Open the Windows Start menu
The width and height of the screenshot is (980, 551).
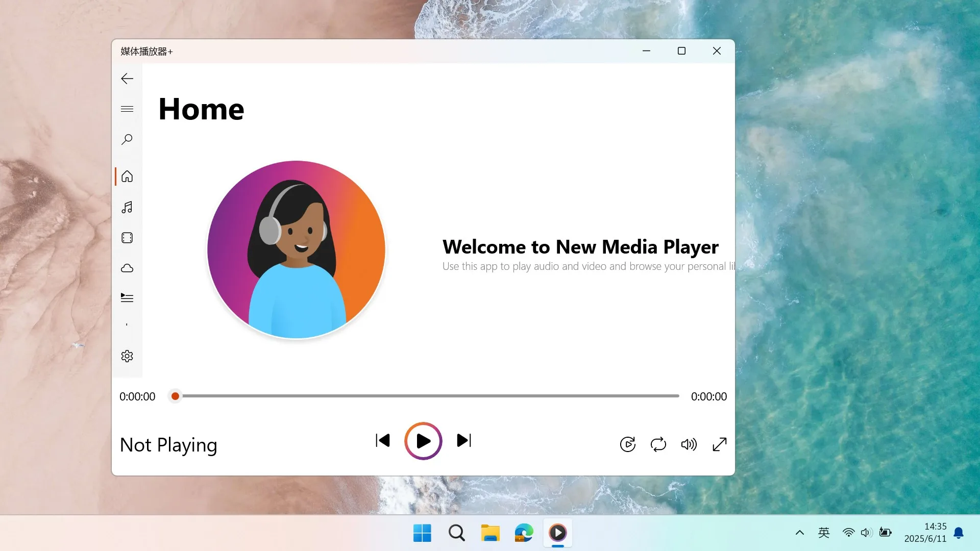(x=422, y=533)
